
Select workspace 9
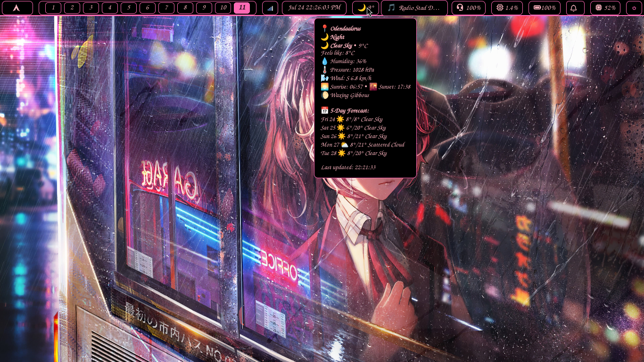[x=204, y=8]
